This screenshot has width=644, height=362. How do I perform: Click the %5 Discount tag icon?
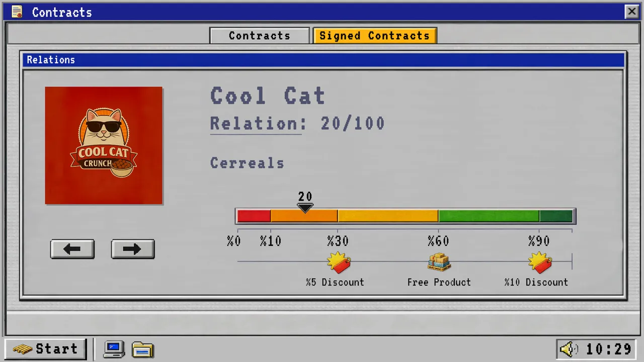(x=339, y=262)
